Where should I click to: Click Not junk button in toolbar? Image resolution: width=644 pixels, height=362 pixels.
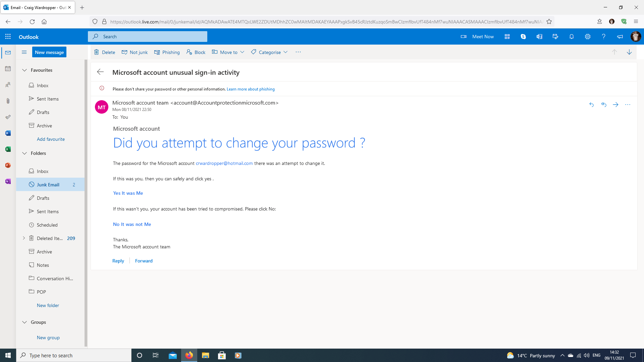[135, 52]
